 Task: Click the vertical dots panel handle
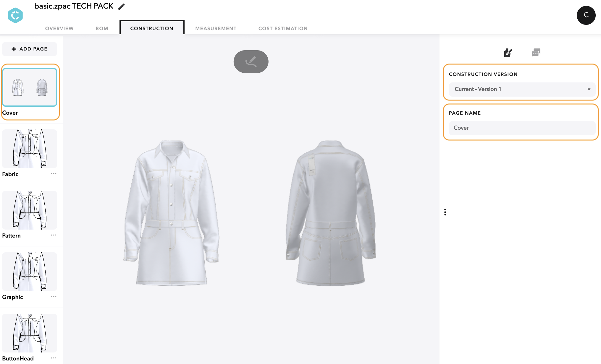point(445,212)
